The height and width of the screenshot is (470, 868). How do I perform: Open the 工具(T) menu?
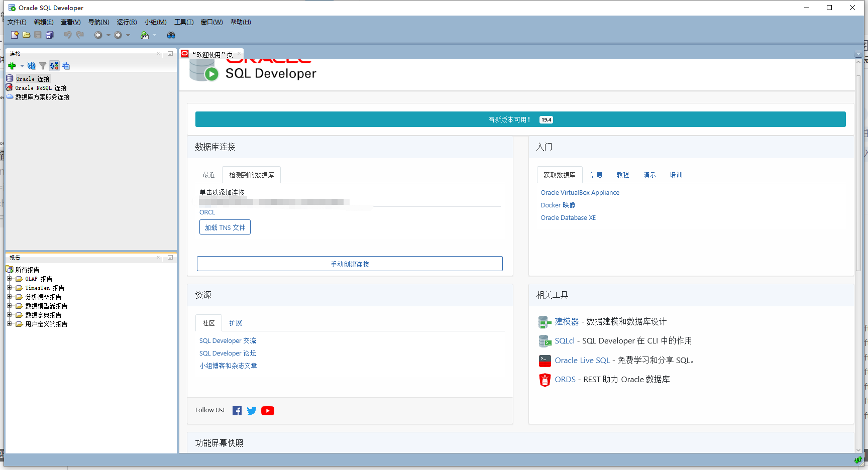tap(184, 22)
